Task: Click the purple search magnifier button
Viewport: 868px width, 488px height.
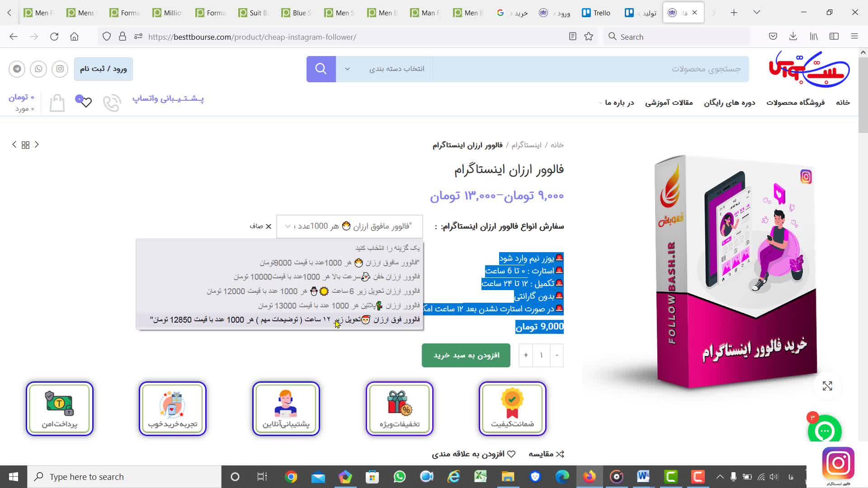Action: (x=321, y=69)
